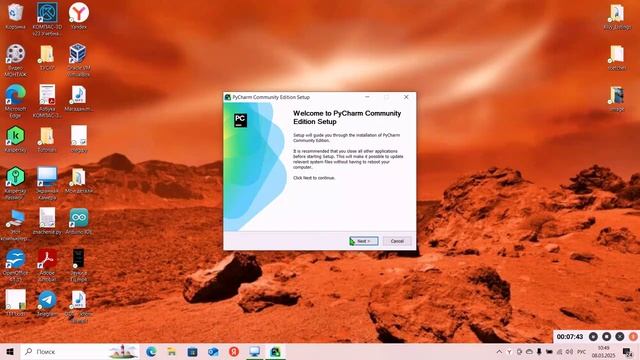The height and width of the screenshot is (360, 640).
Task: Cancel the PyCharm Community Edition Setup
Action: (397, 241)
